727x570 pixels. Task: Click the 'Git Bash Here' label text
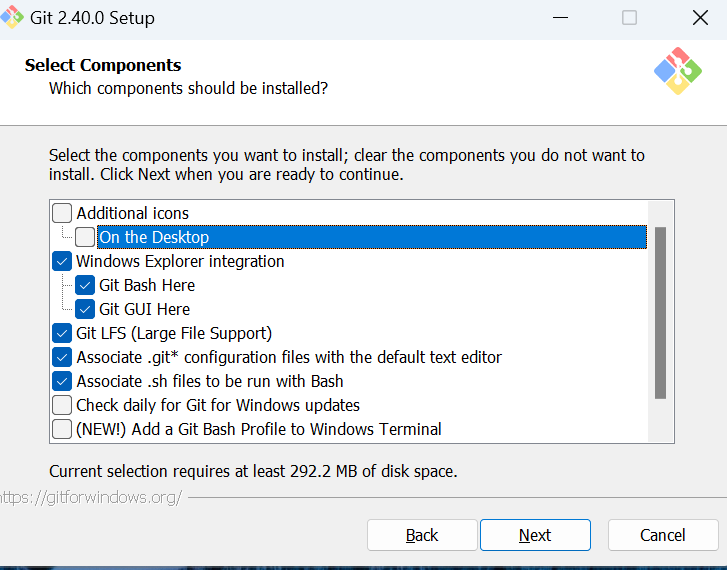coord(147,285)
